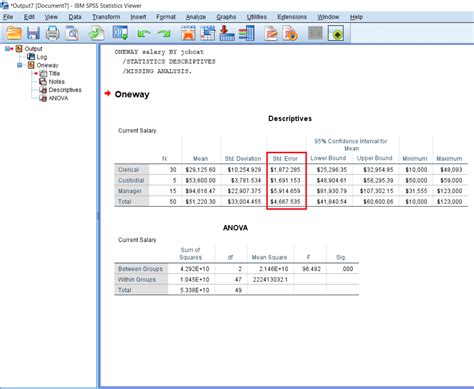Open the Graphs menu
Viewport: 474px width, 389px height.
click(x=226, y=17)
